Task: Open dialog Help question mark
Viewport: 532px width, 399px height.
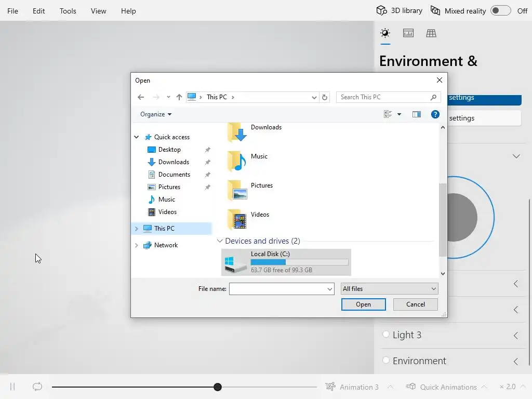Action: pos(435,114)
